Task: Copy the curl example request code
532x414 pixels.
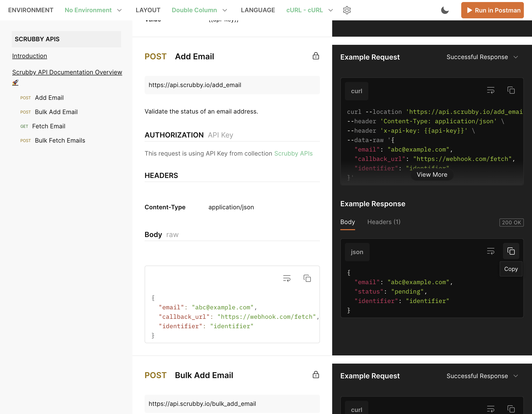Action: (511, 90)
